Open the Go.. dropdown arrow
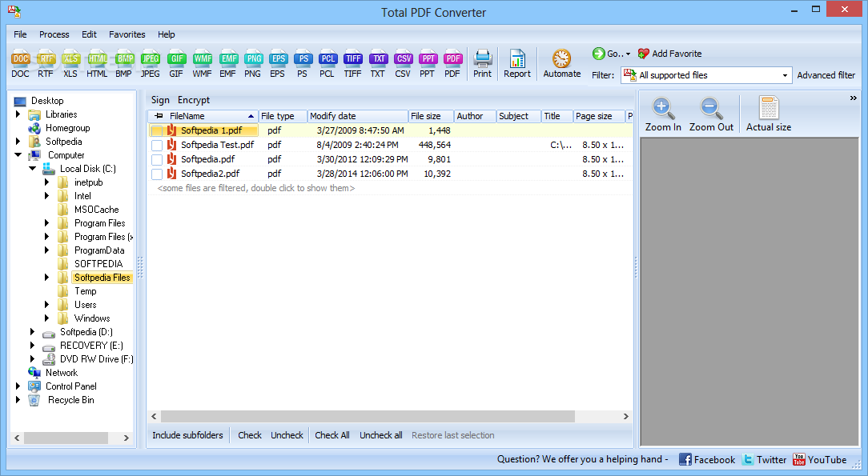This screenshot has height=476, width=868. click(x=628, y=54)
